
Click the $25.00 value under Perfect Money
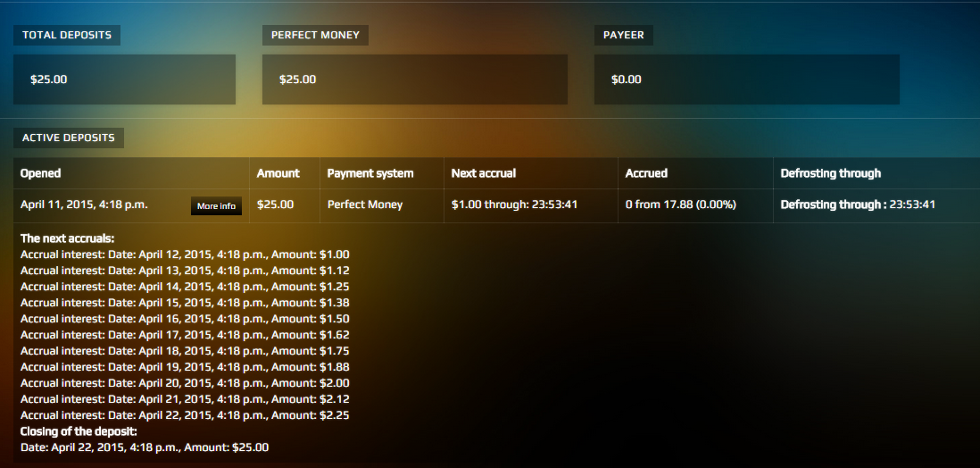tap(297, 79)
